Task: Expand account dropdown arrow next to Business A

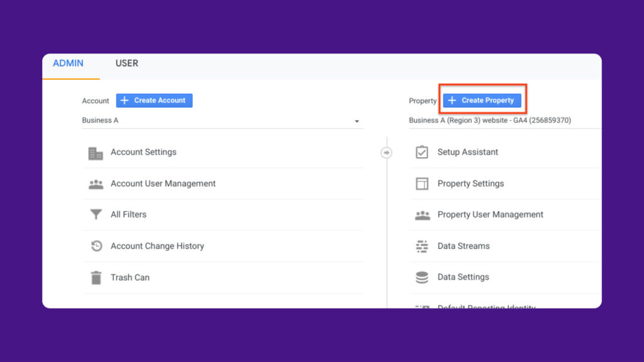Action: [357, 121]
